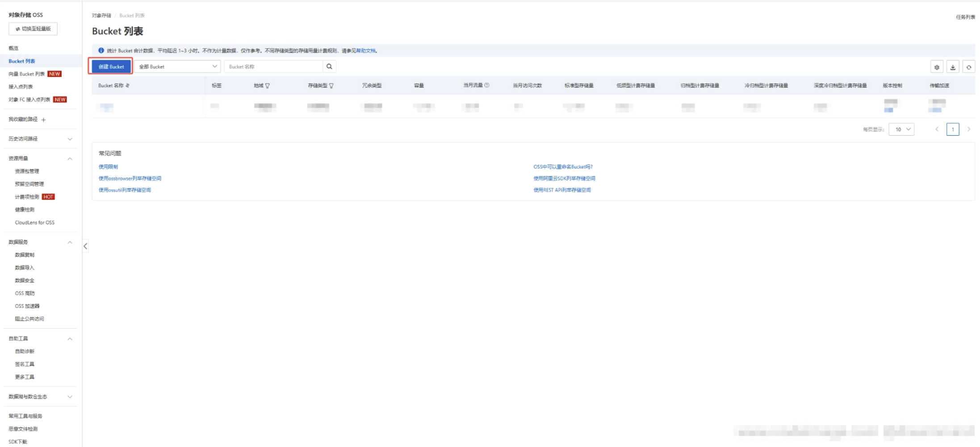The height and width of the screenshot is (447, 980).
Task: Click the search magnifier next to Bucket 名称
Action: 329,66
